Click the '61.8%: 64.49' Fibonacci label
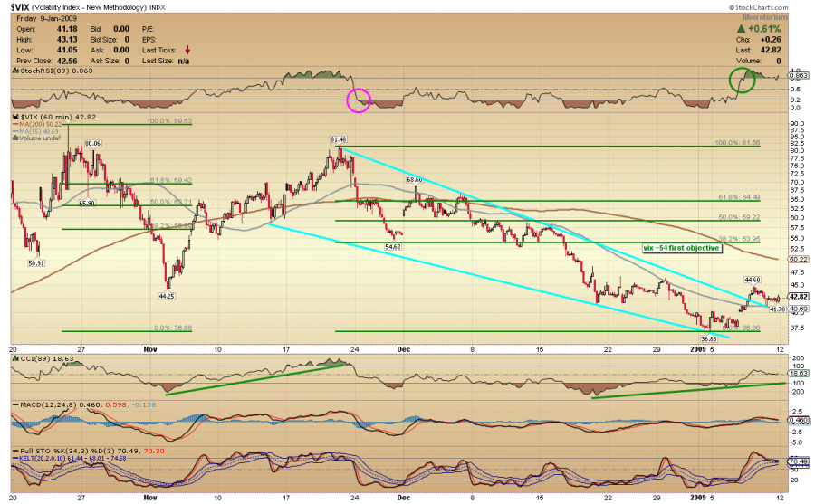The image size is (815, 504). [x=739, y=197]
